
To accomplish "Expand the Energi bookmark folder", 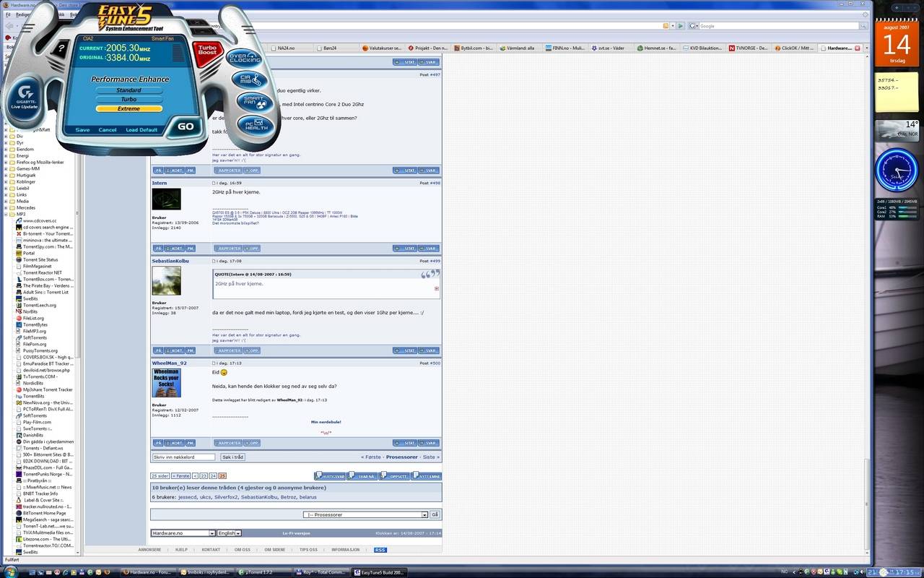I will (6, 155).
